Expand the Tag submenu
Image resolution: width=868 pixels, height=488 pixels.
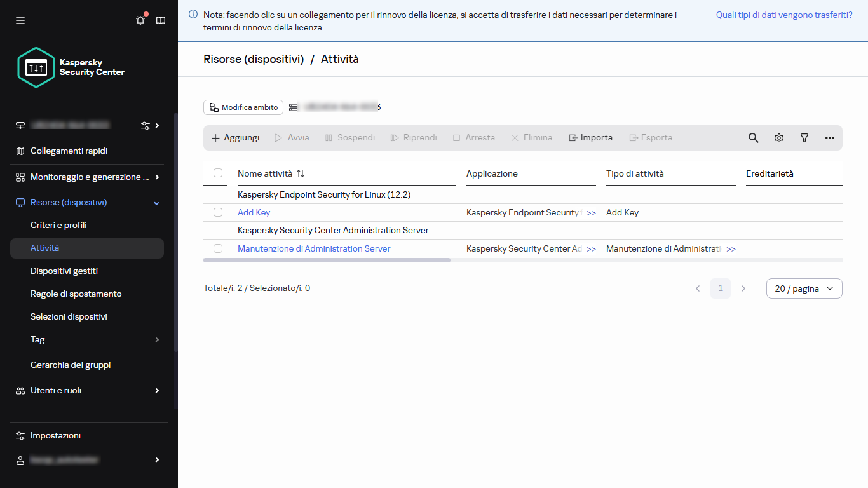pos(157,340)
